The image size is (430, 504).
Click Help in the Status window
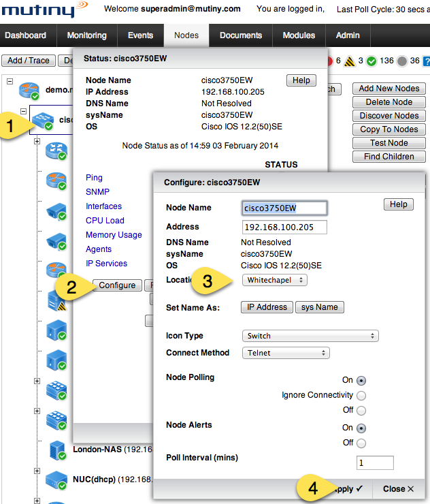click(301, 80)
